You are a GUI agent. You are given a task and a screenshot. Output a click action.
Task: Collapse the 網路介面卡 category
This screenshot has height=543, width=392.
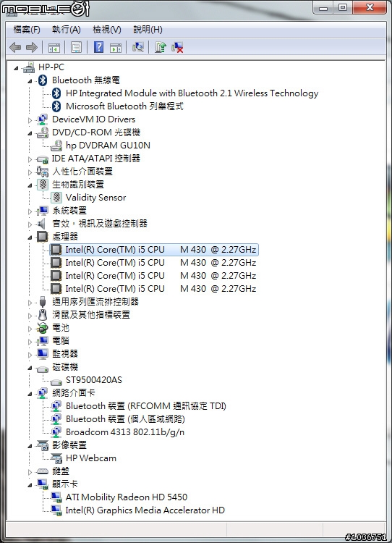pyautogui.click(x=30, y=394)
